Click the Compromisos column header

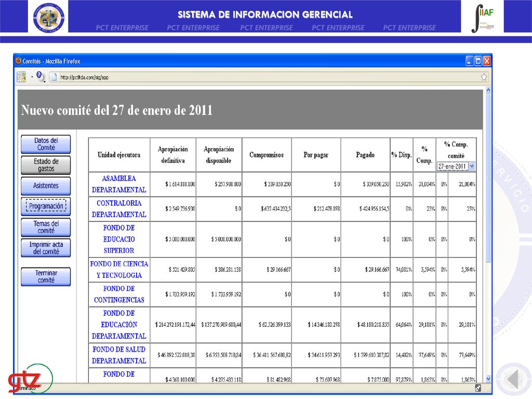(x=267, y=155)
